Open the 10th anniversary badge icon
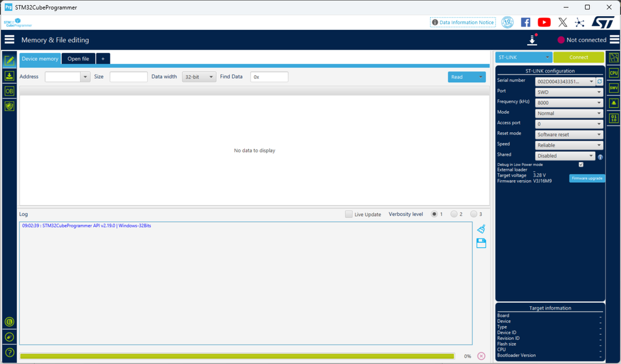 point(507,22)
